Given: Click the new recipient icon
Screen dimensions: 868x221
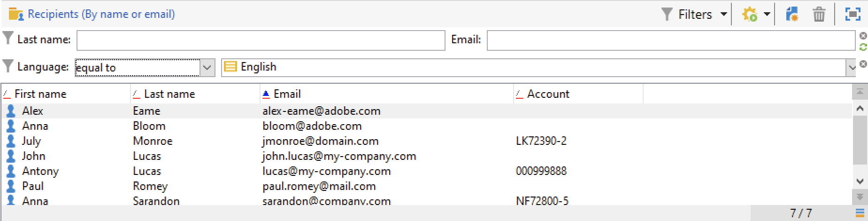Looking at the screenshot, I should point(792,14).
